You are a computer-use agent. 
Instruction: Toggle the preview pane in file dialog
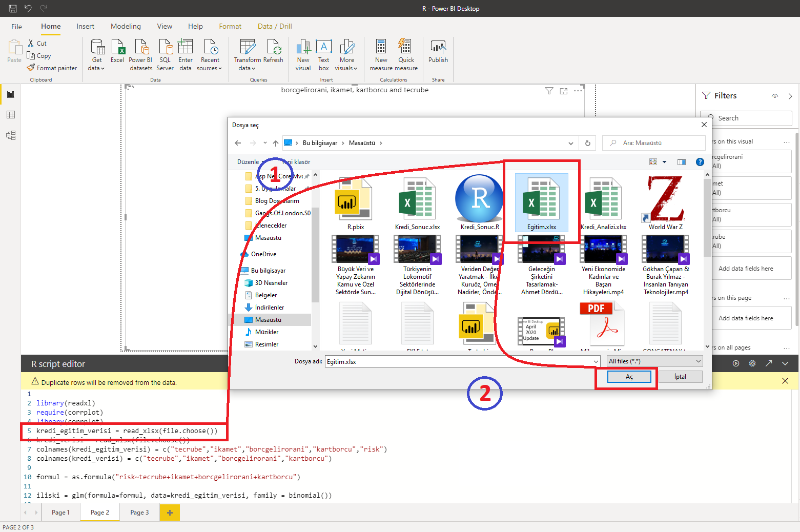click(681, 162)
